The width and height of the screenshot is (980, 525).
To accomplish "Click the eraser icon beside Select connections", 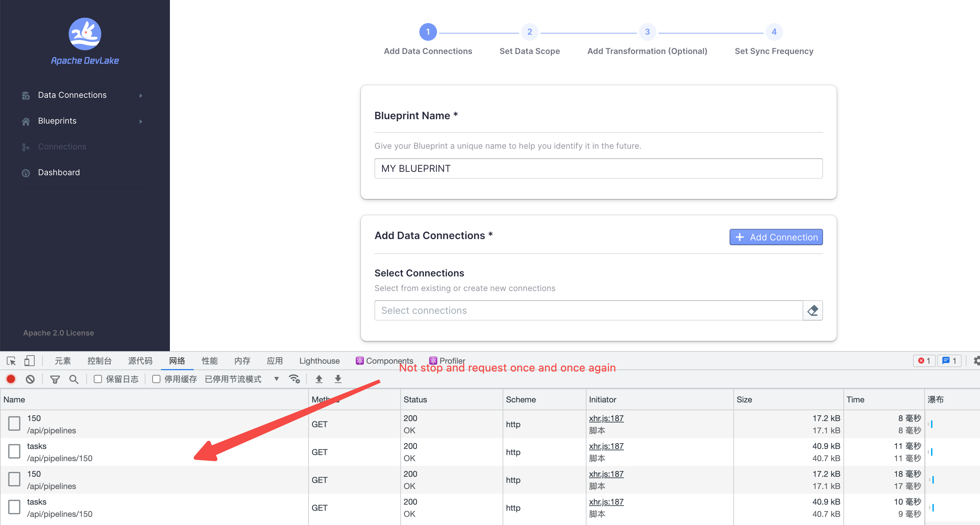I will [x=812, y=311].
